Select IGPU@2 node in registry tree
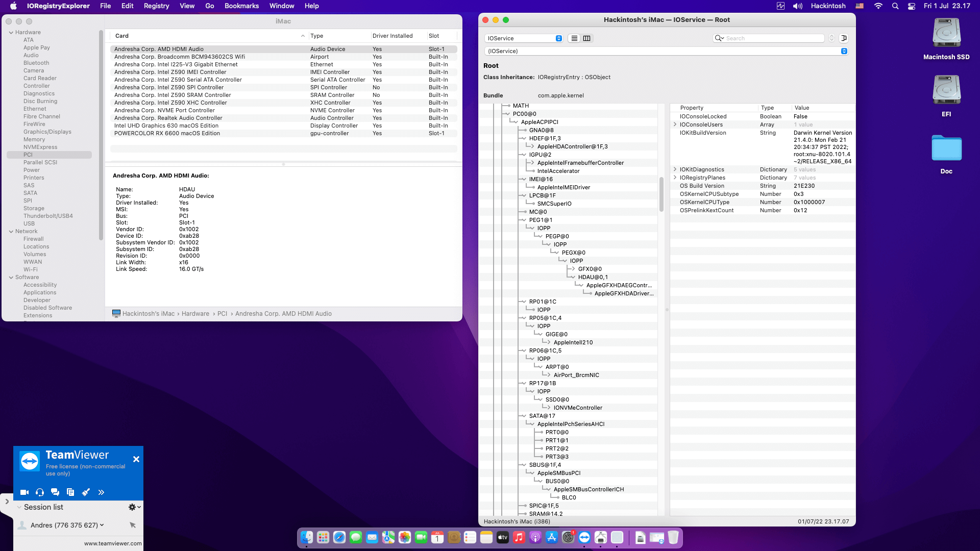This screenshot has height=551, width=980. 540,155
